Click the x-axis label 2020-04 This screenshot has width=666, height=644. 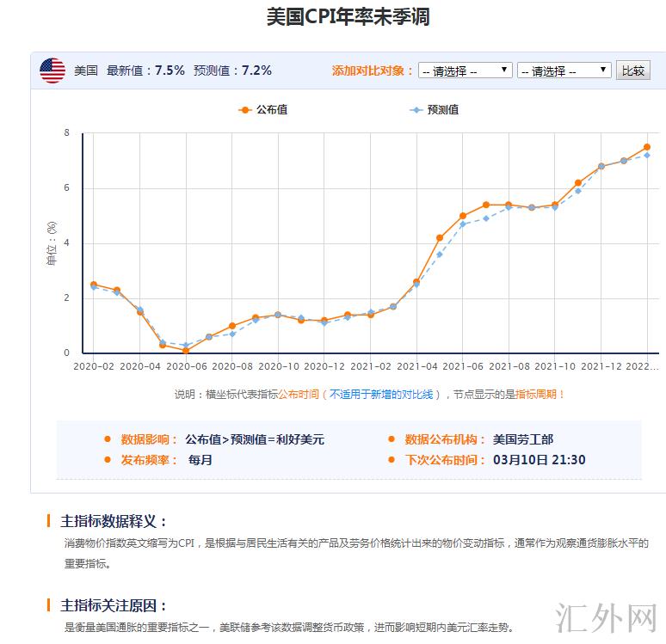(140, 366)
